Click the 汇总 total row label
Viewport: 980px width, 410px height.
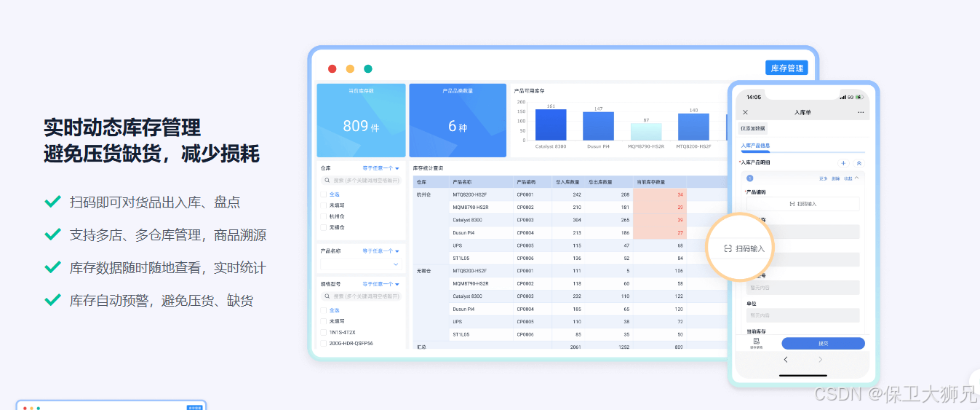tap(421, 347)
